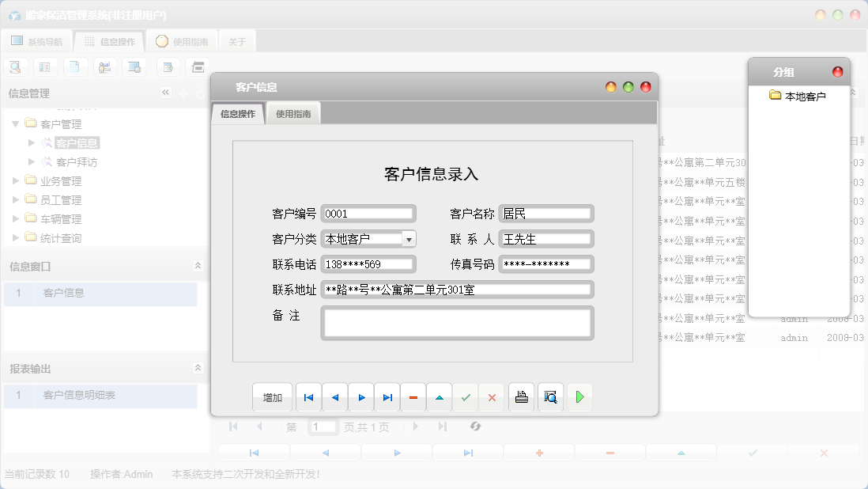Click the new document icon on the toolbar

pyautogui.click(x=75, y=66)
